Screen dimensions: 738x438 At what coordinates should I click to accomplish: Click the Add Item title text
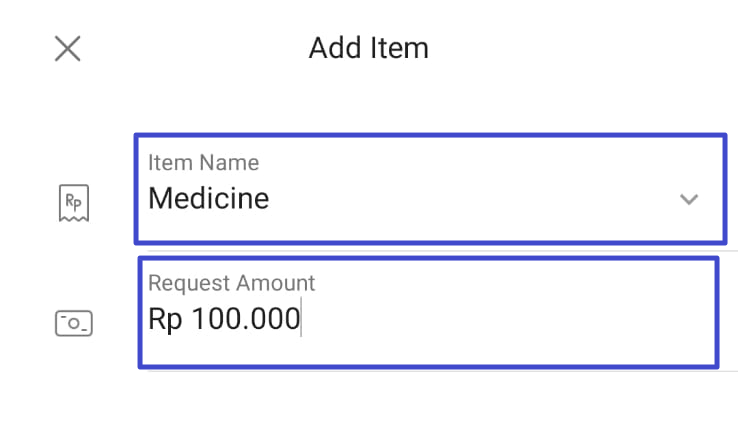tap(369, 48)
